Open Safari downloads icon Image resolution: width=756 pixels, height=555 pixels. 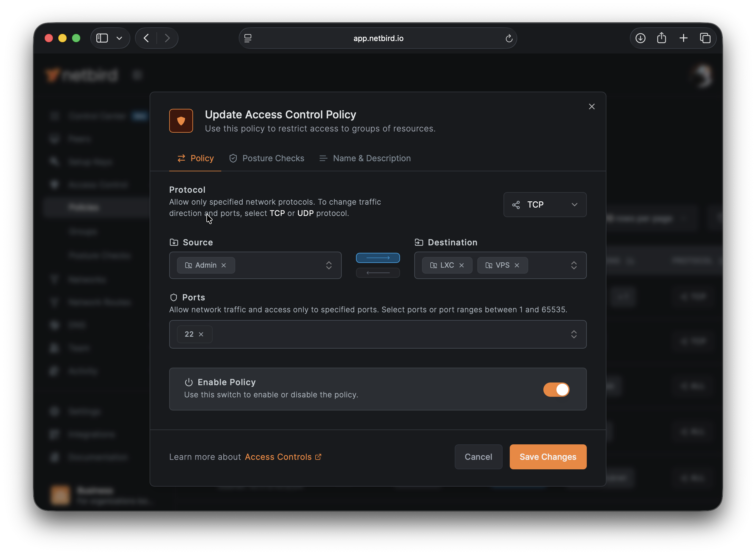click(x=641, y=38)
